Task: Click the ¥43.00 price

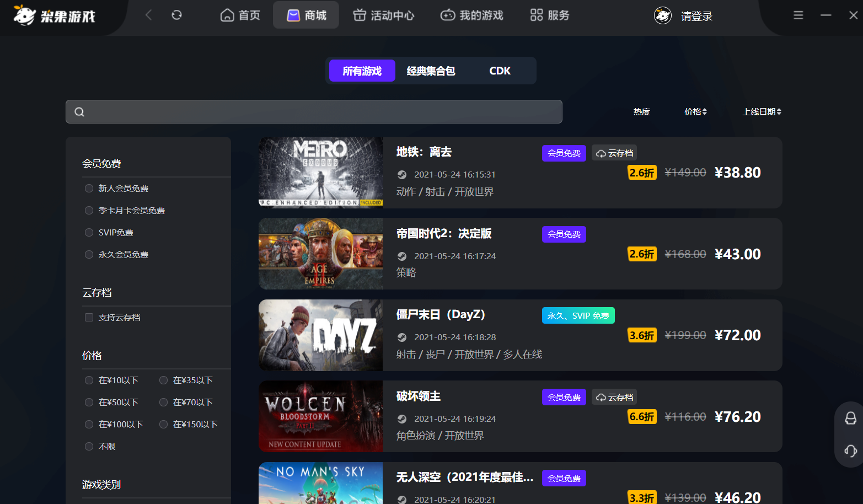Action: point(738,254)
